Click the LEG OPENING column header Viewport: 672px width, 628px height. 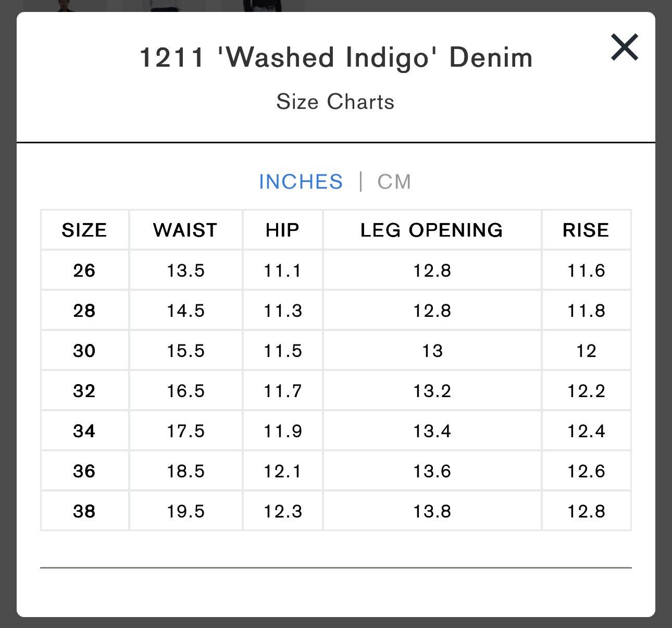coord(432,230)
